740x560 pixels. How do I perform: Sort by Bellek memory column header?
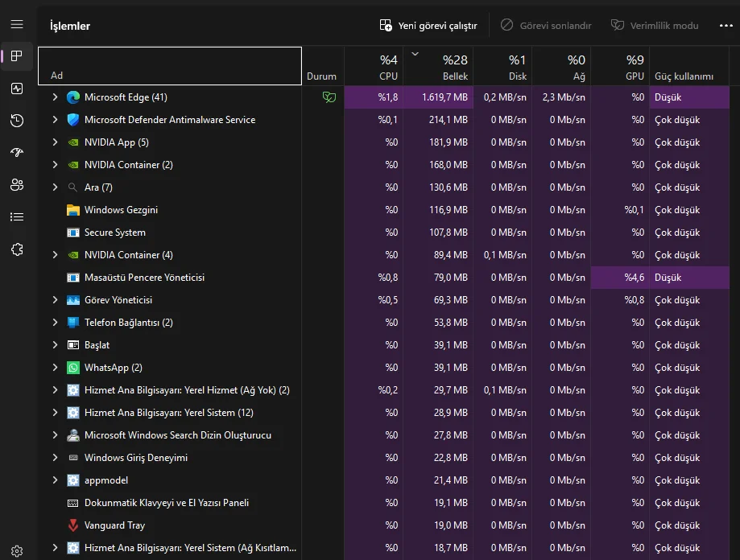(438, 66)
